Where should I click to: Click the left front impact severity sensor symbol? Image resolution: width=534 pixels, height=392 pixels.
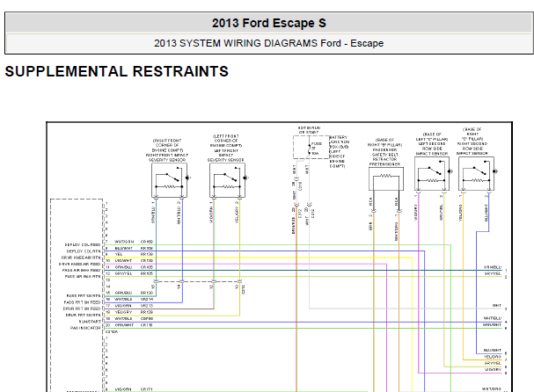pos(228,180)
